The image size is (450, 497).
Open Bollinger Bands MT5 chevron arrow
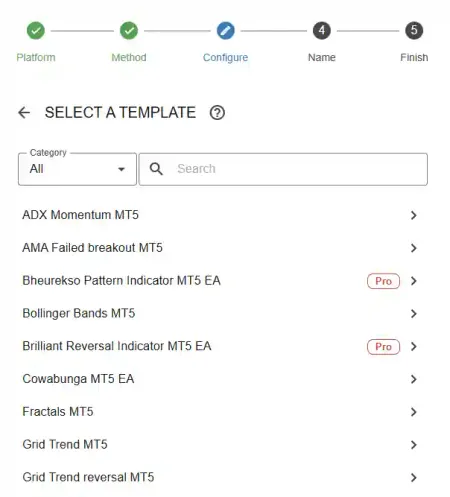tap(414, 314)
